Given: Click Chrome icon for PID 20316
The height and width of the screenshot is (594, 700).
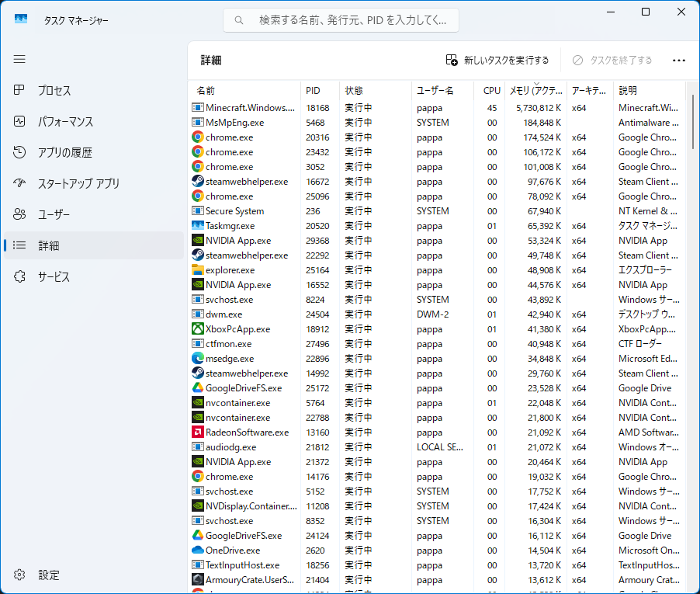Looking at the screenshot, I should click(198, 137).
